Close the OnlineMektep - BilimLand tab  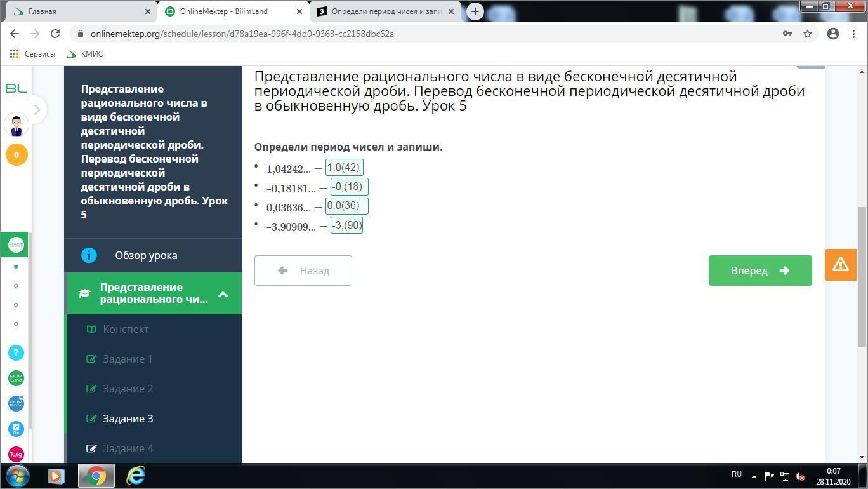[300, 11]
